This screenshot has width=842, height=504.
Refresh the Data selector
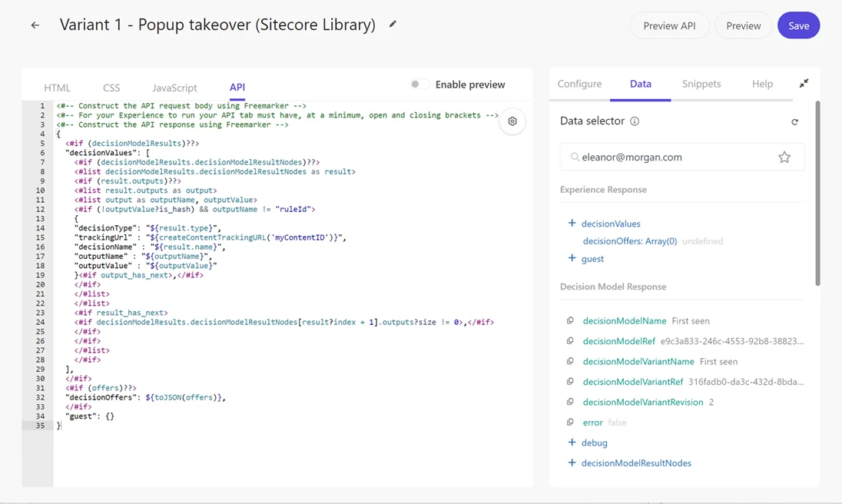794,122
